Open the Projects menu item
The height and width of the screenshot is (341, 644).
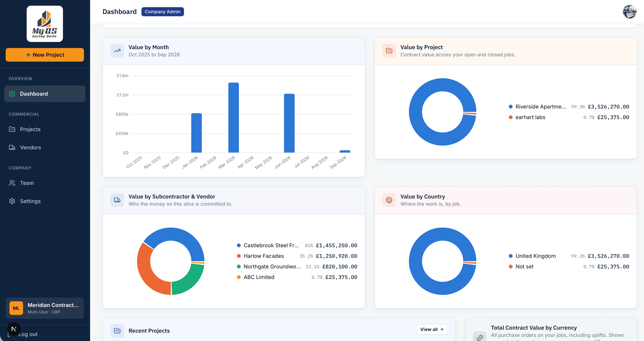point(45,129)
